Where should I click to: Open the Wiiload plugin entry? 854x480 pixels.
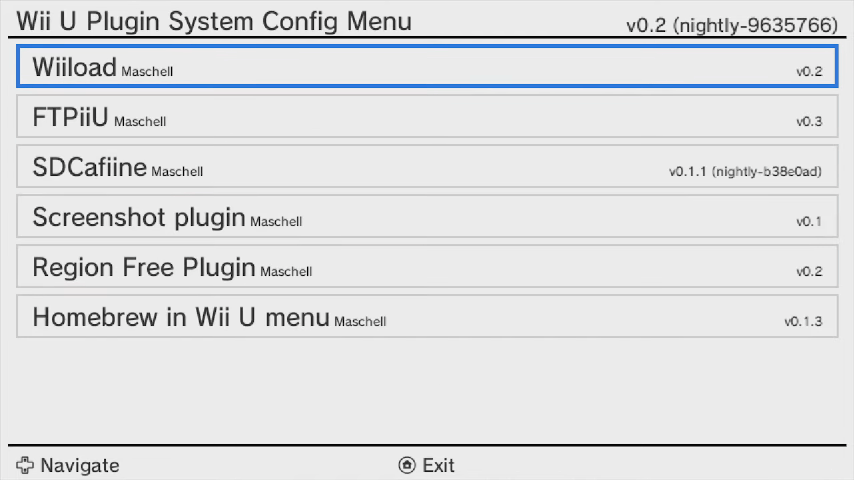pyautogui.click(x=427, y=67)
